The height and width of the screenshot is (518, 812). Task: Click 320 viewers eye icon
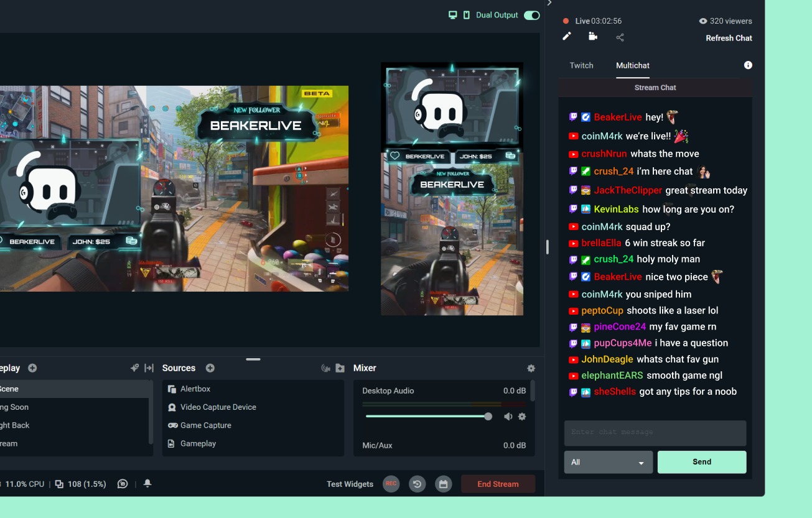pyautogui.click(x=703, y=21)
